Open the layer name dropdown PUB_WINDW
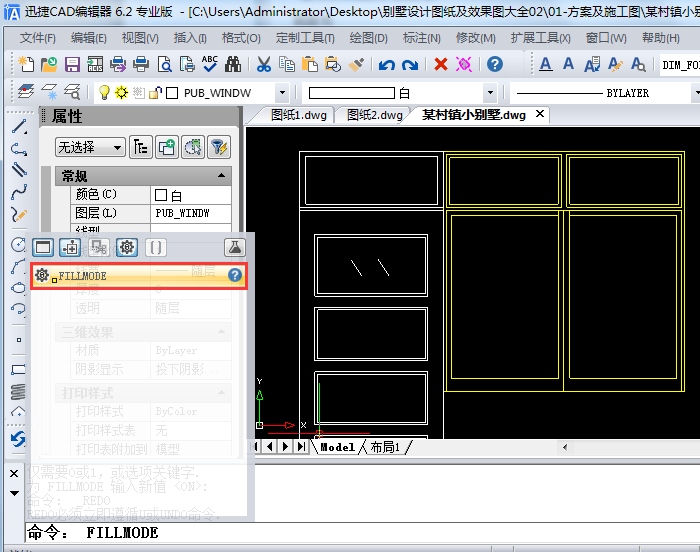This screenshot has width=700, height=552. click(282, 93)
